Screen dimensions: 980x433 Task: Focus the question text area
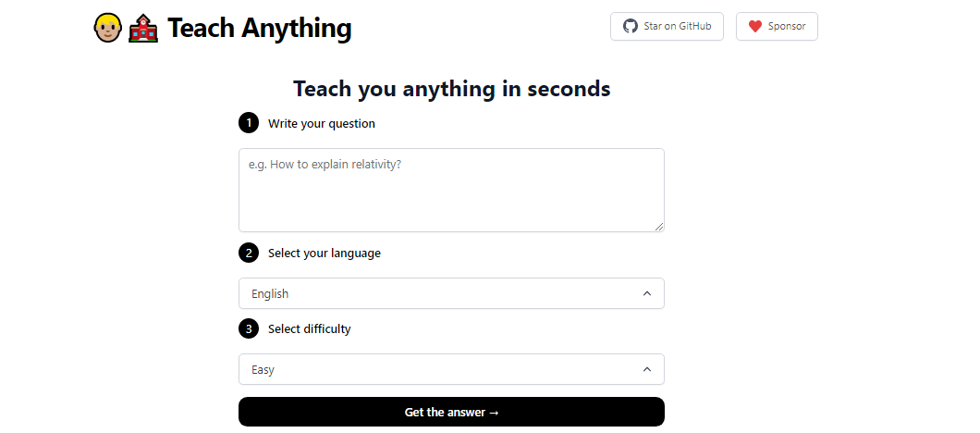(451, 190)
